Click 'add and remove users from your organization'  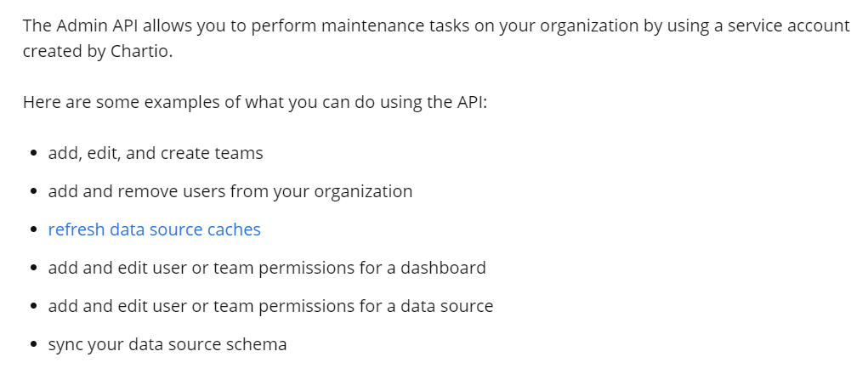coord(230,191)
